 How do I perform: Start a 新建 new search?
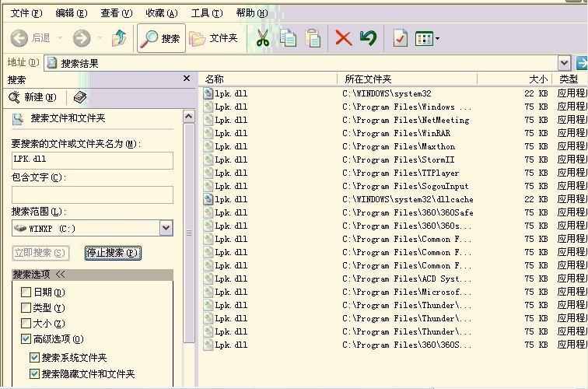33,97
